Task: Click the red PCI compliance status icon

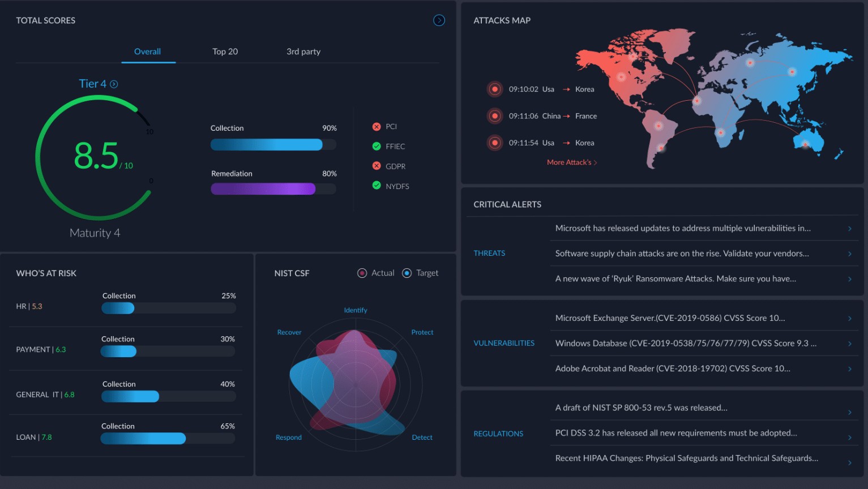Action: (377, 126)
